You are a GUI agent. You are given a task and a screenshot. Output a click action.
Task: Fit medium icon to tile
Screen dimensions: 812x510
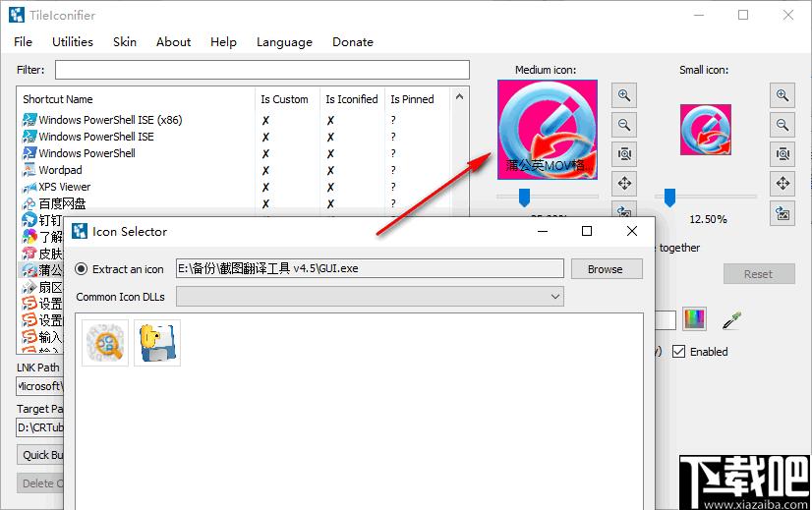[x=624, y=153]
